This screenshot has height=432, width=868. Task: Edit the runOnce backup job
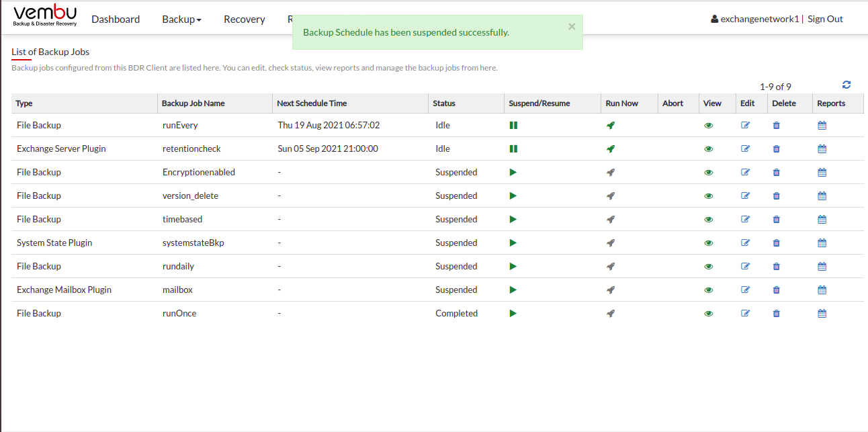point(745,313)
